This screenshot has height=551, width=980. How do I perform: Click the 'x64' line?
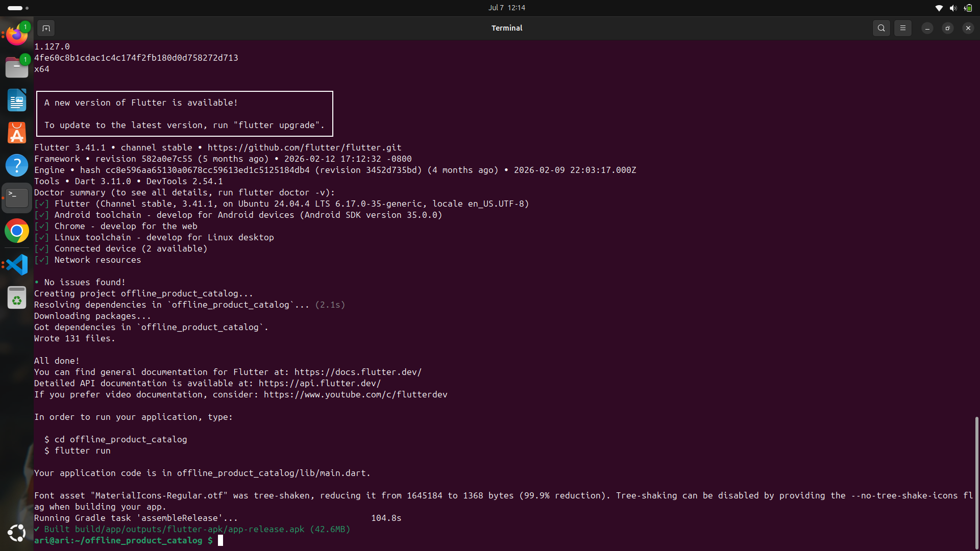(42, 69)
